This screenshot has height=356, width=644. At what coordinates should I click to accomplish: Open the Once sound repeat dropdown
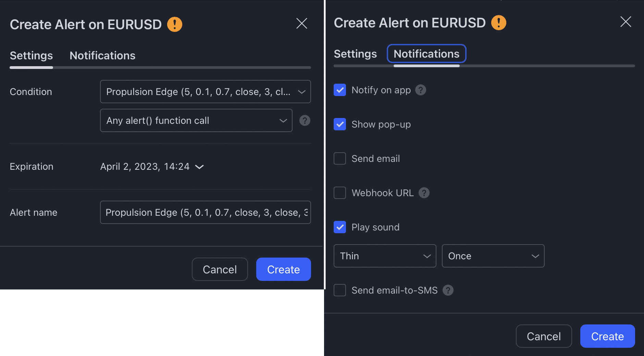tap(493, 256)
